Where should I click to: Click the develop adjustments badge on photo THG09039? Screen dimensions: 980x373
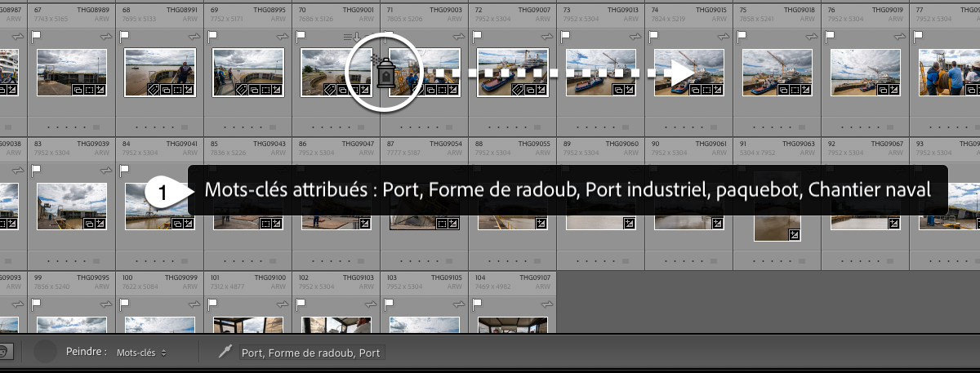100,223
